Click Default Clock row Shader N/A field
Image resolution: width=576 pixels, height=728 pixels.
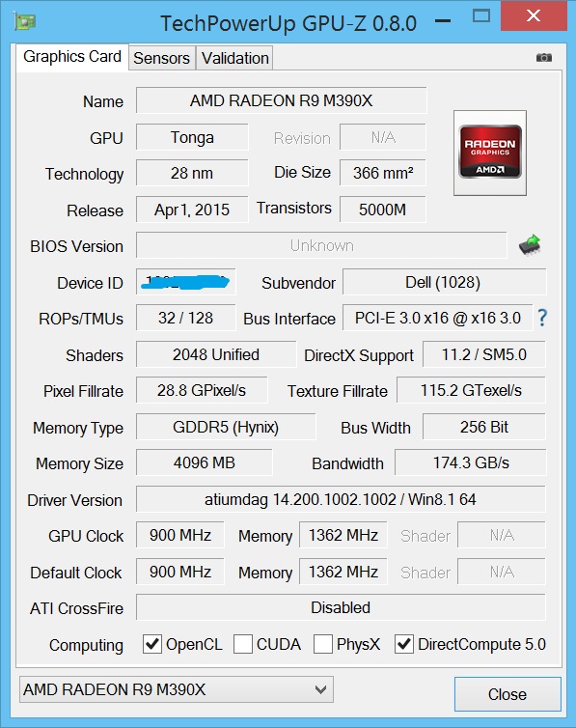coord(502,572)
